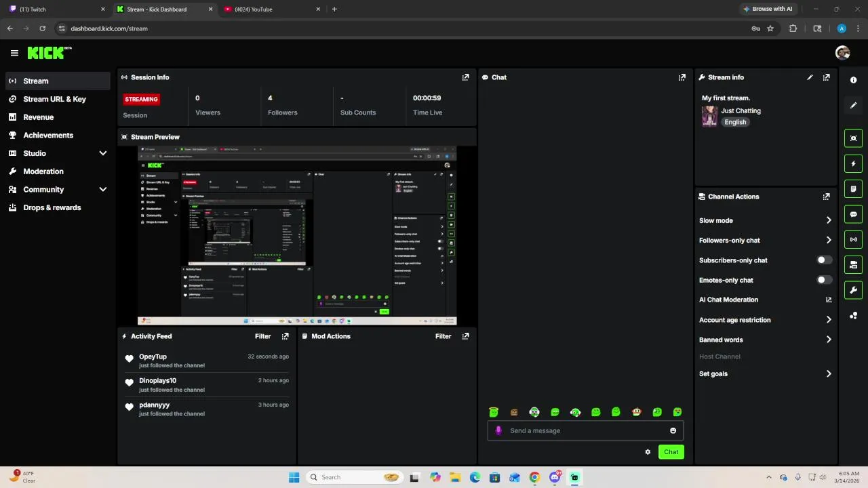Open the Achievements page

pyautogui.click(x=58, y=135)
